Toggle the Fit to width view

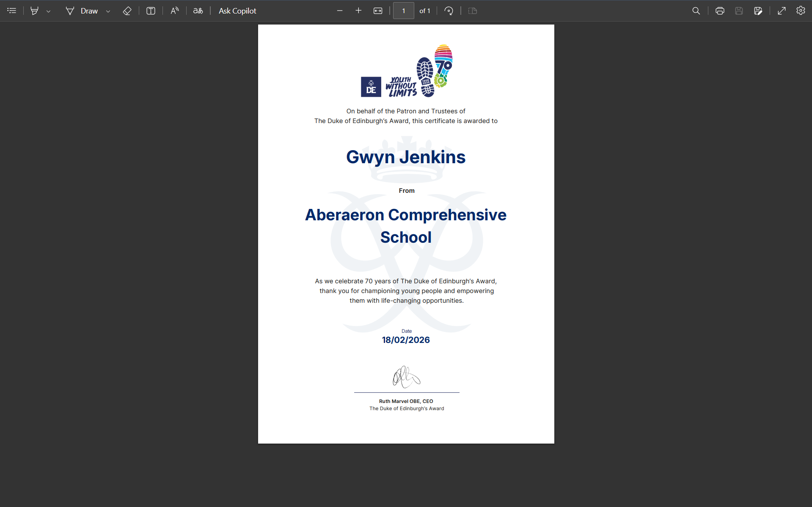[x=378, y=11]
